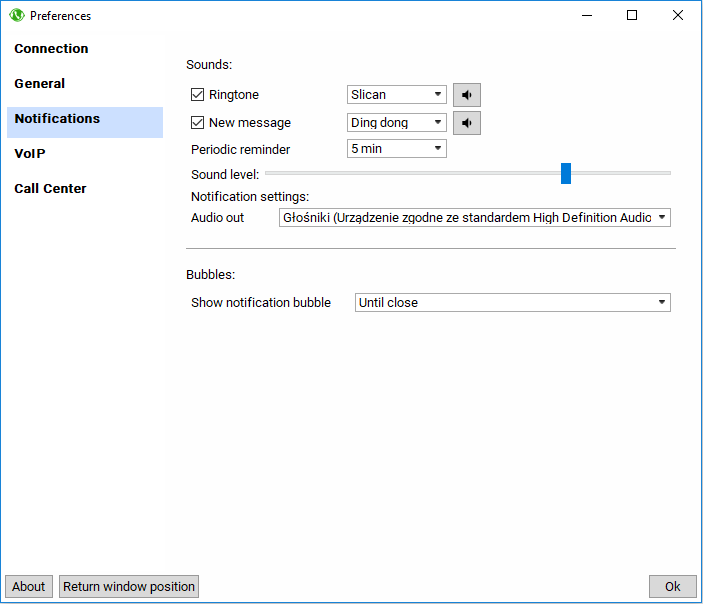
Task: Play the Ringtone sound preview
Action: point(466,95)
